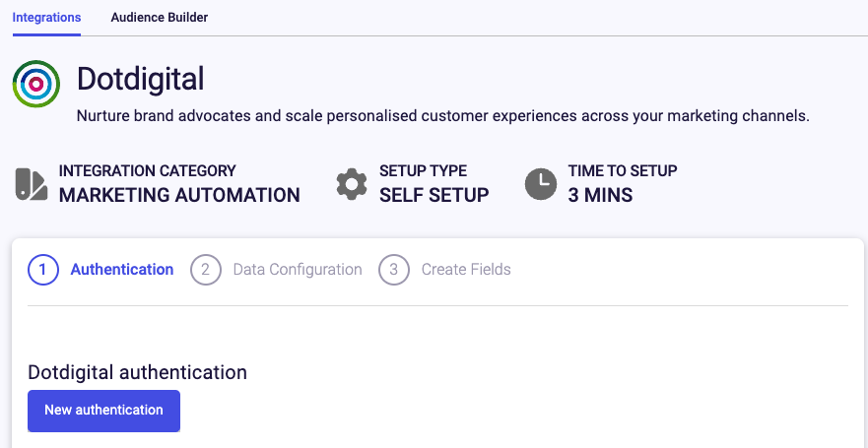This screenshot has width=868, height=448.
Task: Click the New authentication button
Action: (x=104, y=411)
